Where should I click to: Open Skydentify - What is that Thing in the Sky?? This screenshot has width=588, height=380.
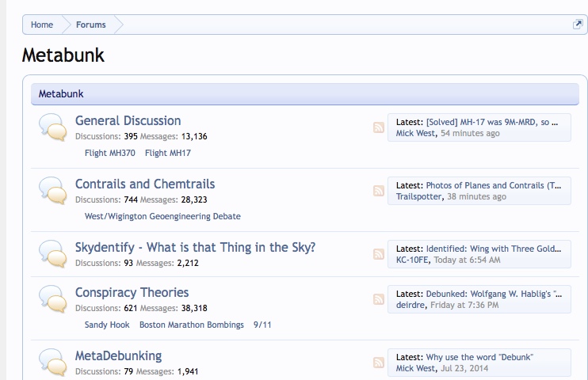pos(195,247)
